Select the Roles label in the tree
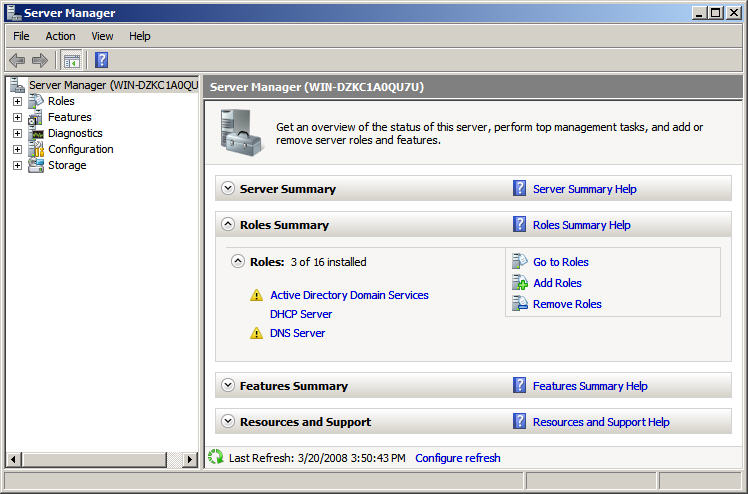 point(61,101)
